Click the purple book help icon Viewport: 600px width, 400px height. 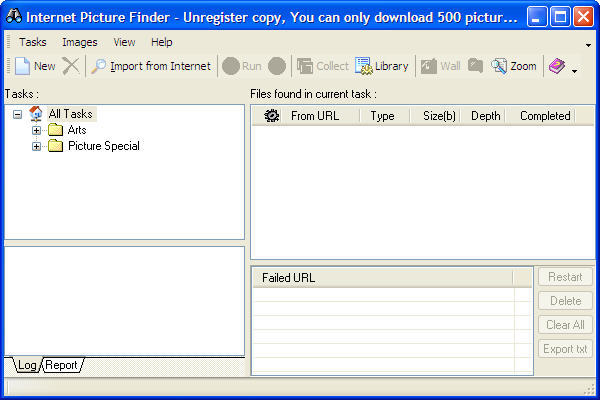click(557, 66)
